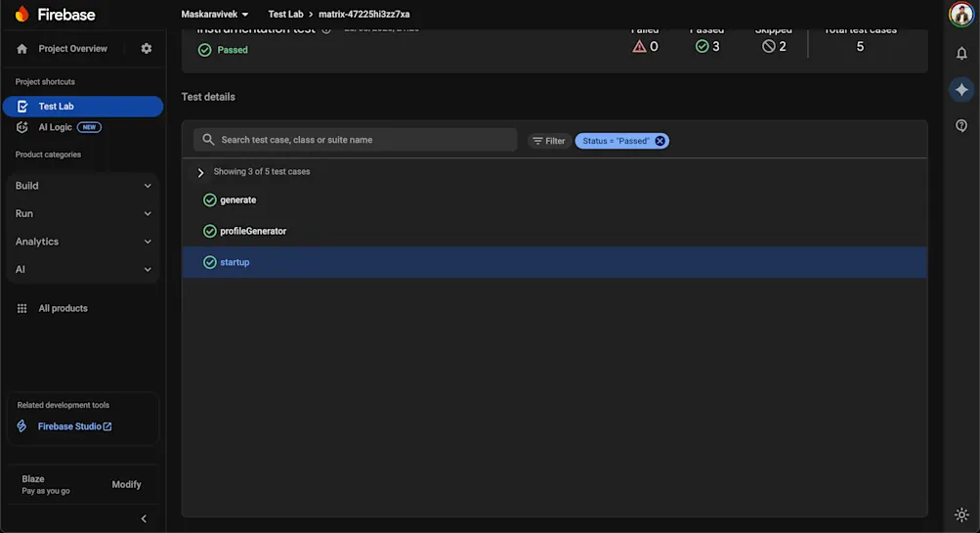980x533 pixels.
Task: Click passed check icon beside generate
Action: coord(209,200)
